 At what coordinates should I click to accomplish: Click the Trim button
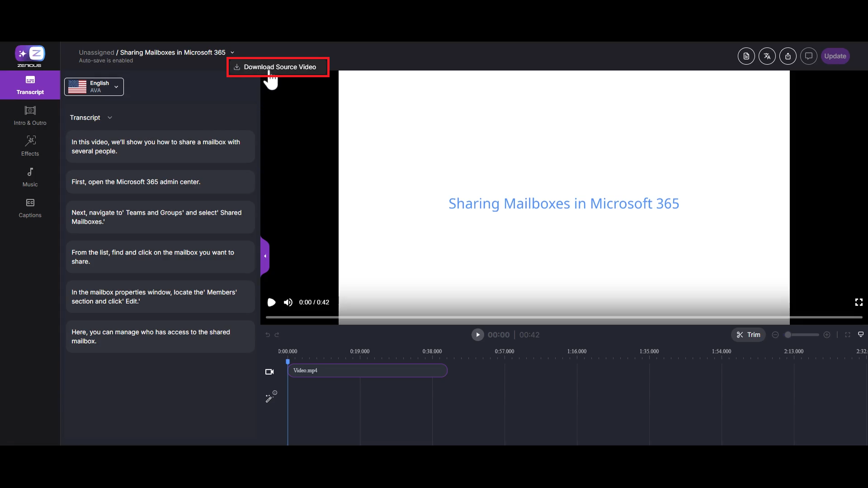pos(748,335)
